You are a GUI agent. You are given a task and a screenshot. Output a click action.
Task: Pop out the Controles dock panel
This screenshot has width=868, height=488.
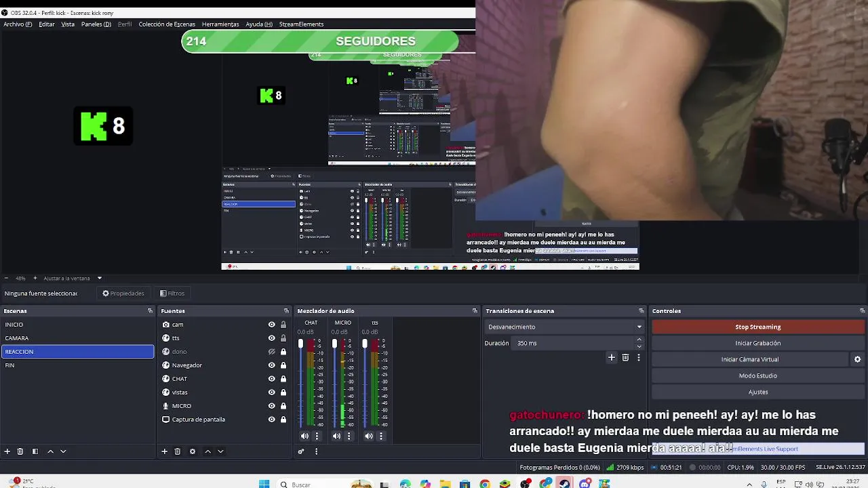pyautogui.click(x=863, y=311)
